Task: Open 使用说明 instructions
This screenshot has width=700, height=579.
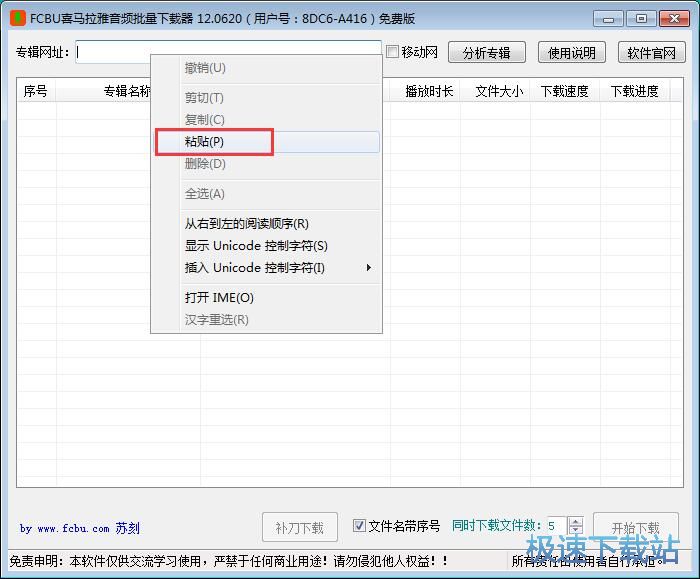Action: point(571,53)
